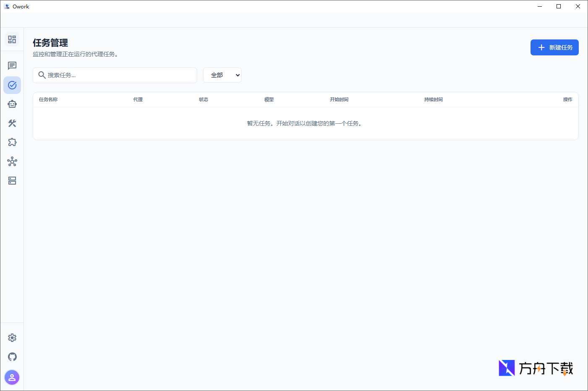The width and height of the screenshot is (588, 391).
Task: Open the user profile avatar
Action: 12,378
